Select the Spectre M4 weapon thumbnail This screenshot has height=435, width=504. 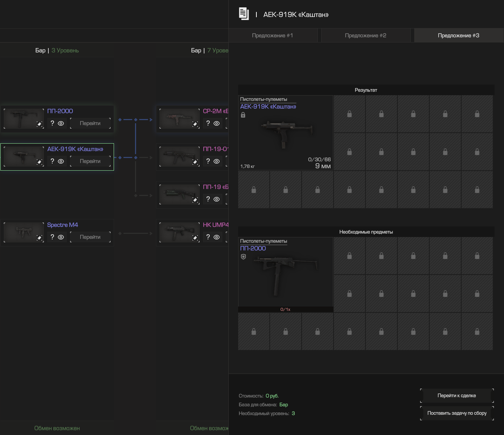[24, 232]
